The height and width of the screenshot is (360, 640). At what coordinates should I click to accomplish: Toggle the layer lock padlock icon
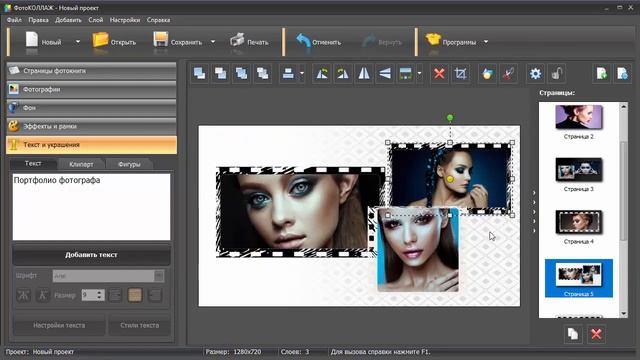coord(556,74)
